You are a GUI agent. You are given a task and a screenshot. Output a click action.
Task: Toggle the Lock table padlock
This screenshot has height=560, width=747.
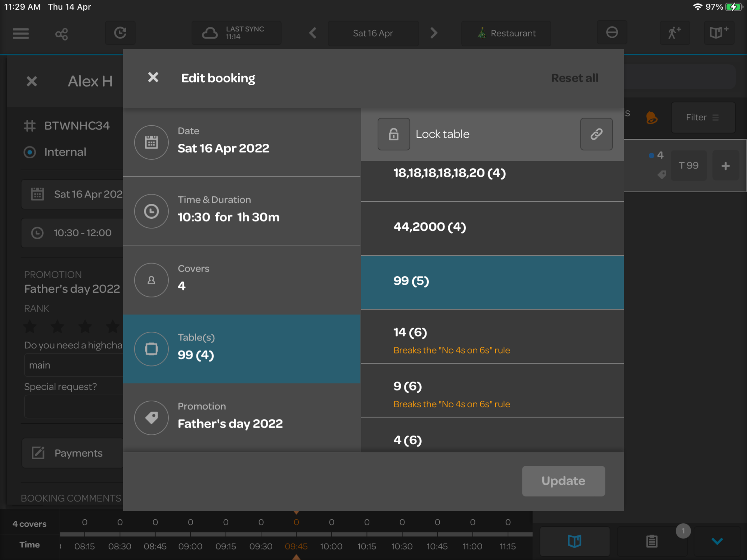click(394, 134)
